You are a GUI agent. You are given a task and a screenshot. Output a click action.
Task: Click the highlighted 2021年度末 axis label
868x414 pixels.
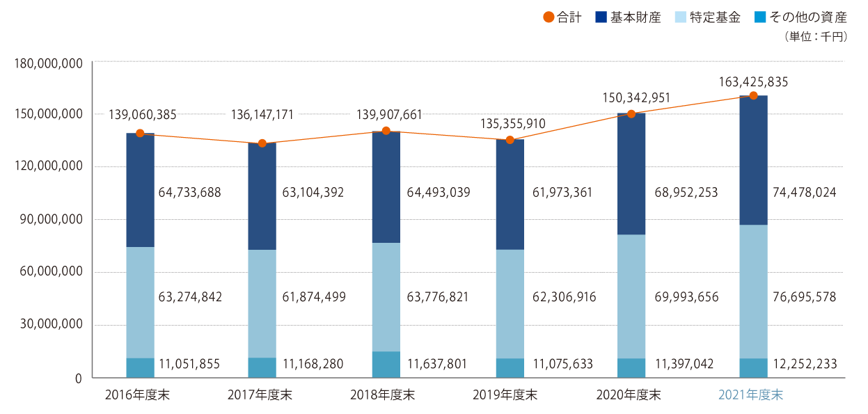click(751, 395)
